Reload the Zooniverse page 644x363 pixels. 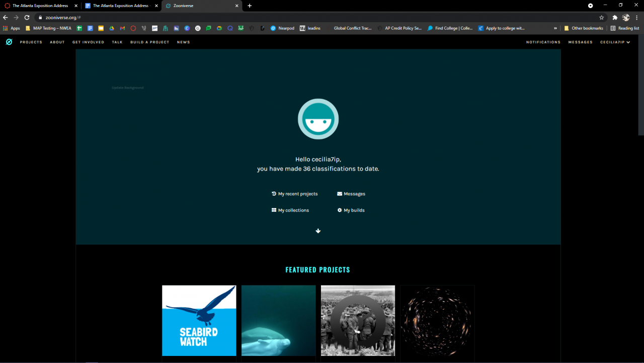point(27,18)
